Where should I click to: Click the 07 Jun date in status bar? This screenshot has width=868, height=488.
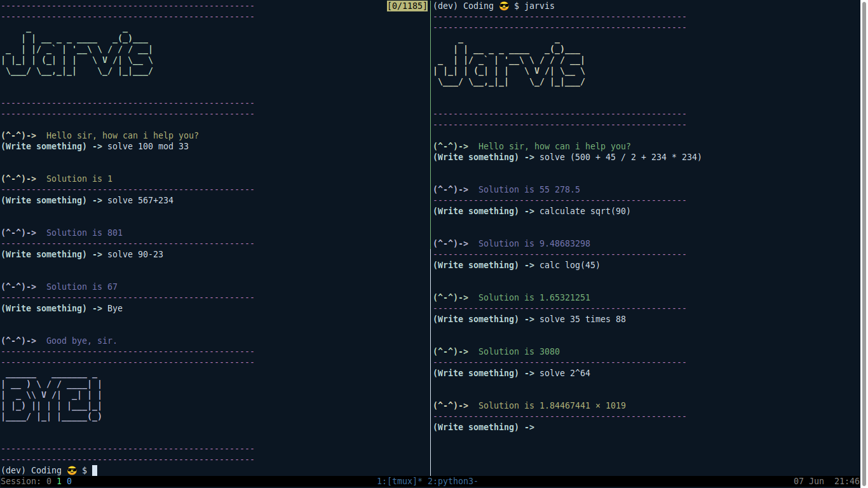coord(809,482)
